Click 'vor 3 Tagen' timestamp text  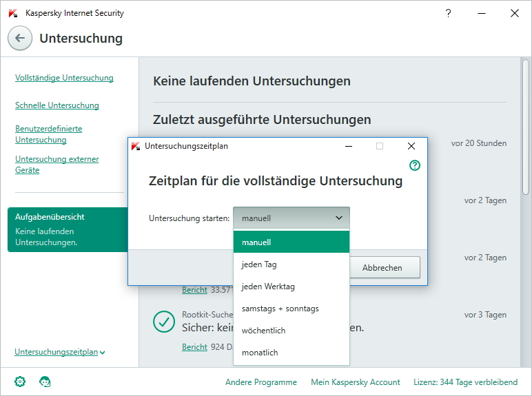[485, 315]
